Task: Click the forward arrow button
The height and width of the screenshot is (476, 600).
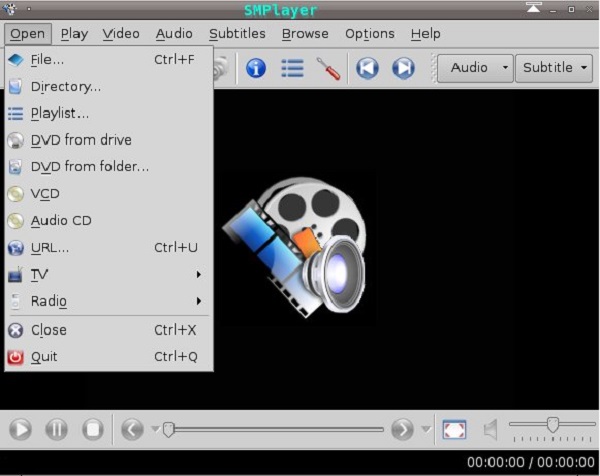Action: click(402, 429)
